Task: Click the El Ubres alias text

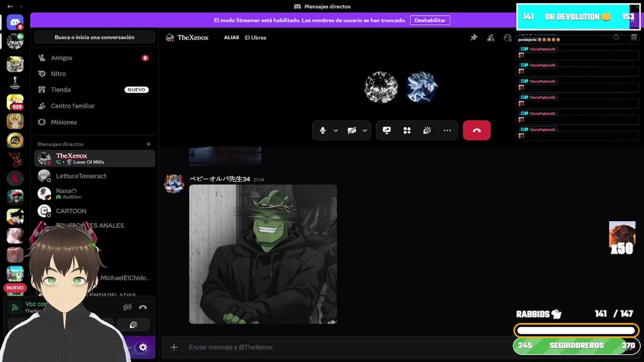Action: 256,38
